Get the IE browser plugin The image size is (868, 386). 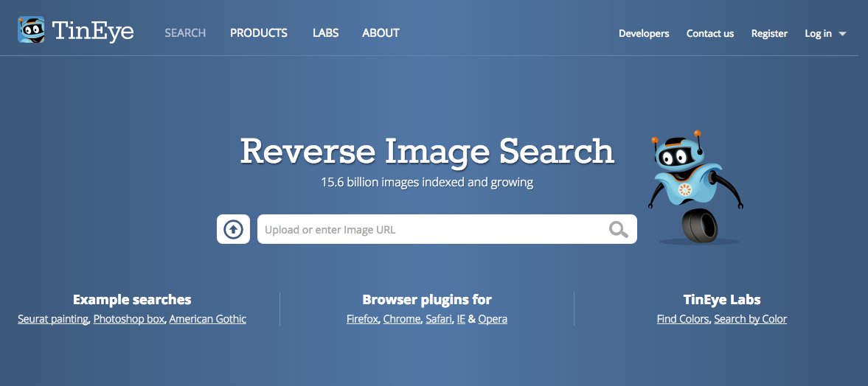point(461,319)
